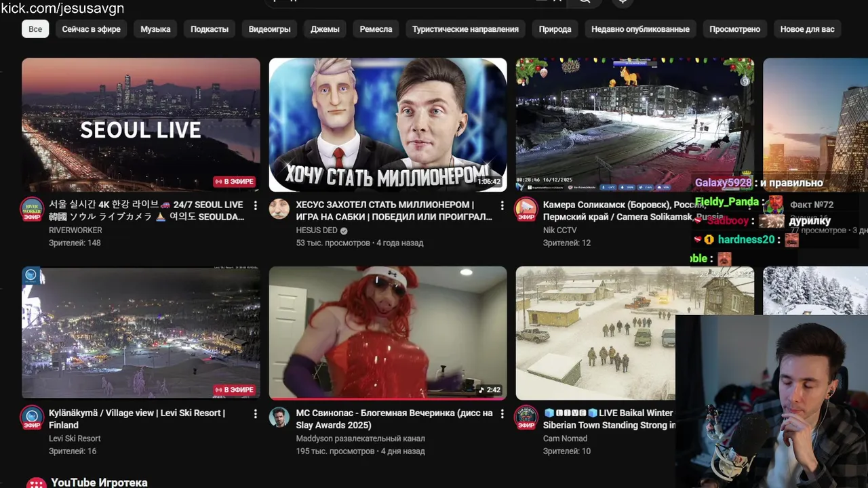Screen dimensions: 868x488
Task: Click the voice search microphone icon
Action: pyautogui.click(x=623, y=2)
